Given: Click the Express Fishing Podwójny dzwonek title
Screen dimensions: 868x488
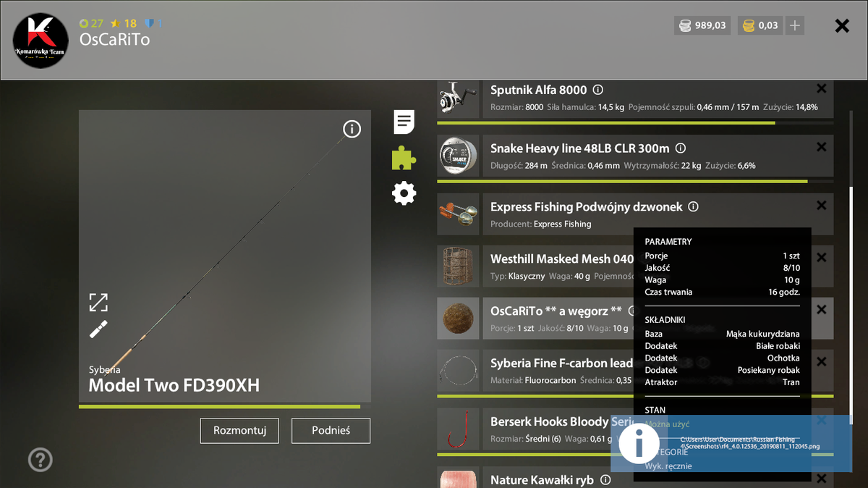Looking at the screenshot, I should pos(587,207).
